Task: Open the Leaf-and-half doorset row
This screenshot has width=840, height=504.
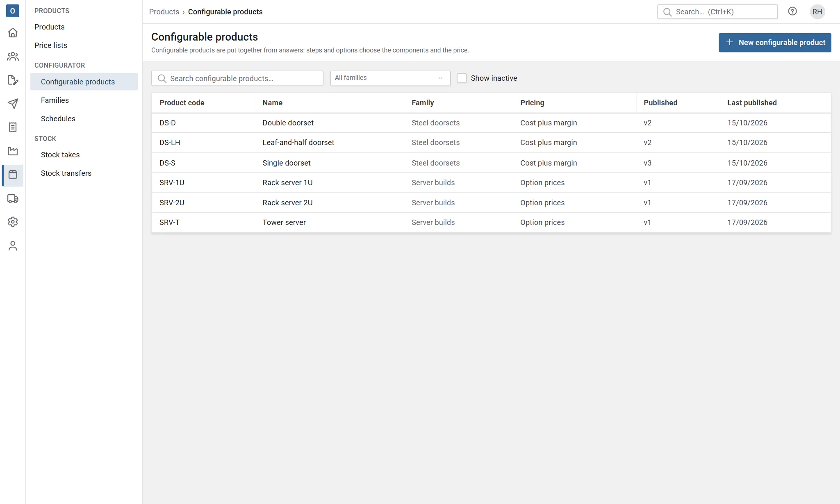Action: click(x=491, y=143)
